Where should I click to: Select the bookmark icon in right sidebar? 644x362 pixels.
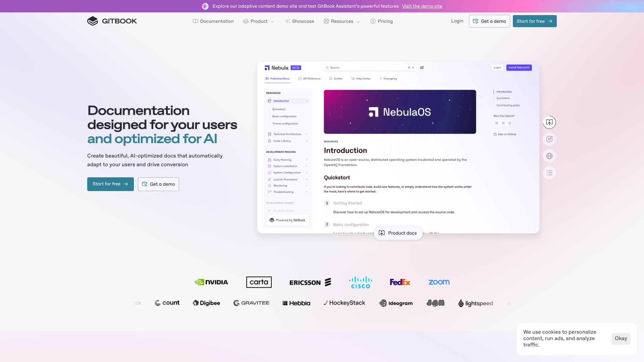(549, 122)
